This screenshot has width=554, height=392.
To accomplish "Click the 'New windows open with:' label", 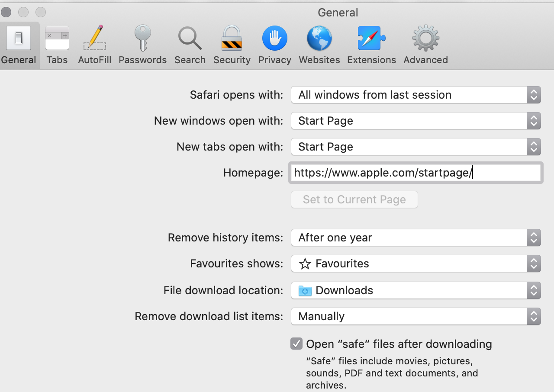I will click(x=219, y=121).
